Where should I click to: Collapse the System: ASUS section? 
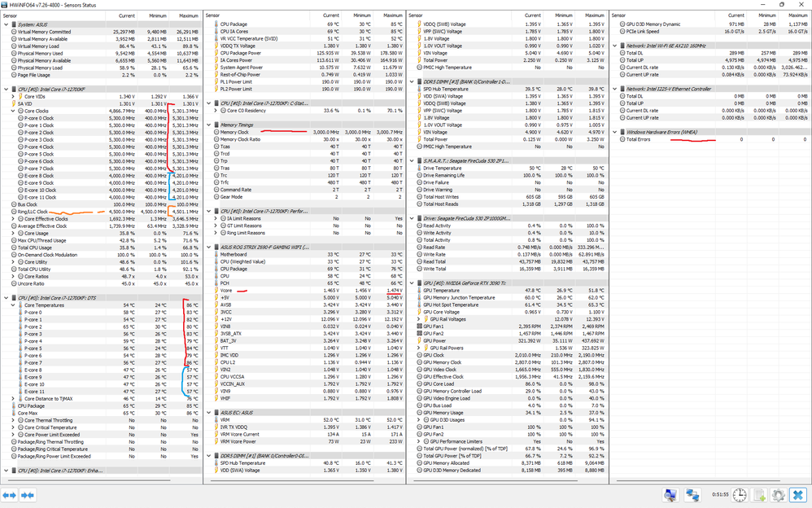click(x=7, y=24)
